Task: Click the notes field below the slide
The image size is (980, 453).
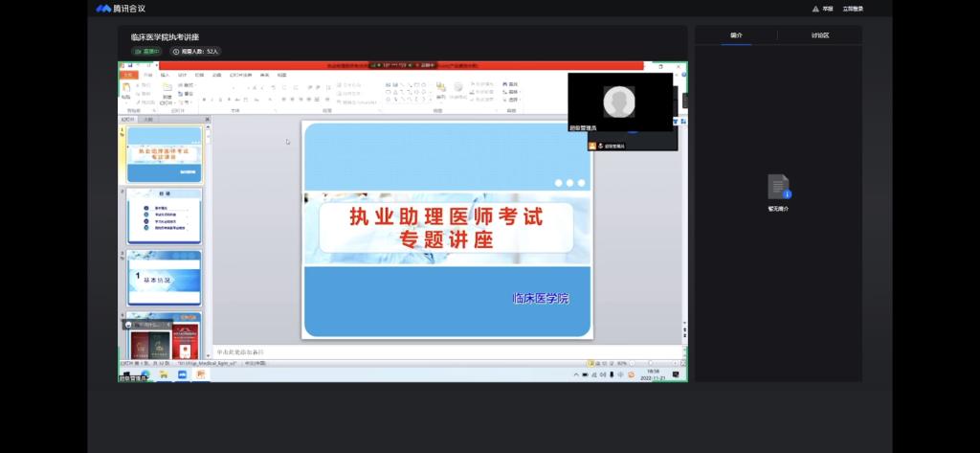Action: [x=383, y=352]
